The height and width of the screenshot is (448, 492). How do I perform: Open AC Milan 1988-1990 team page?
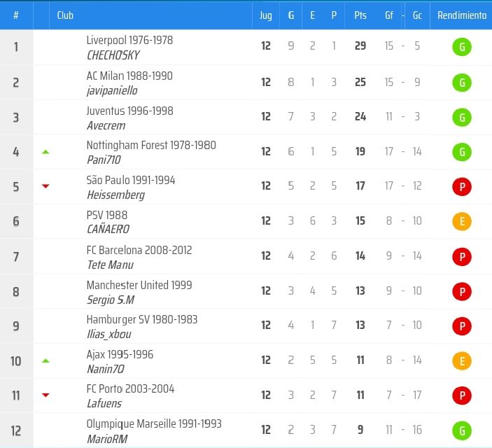pyautogui.click(x=129, y=76)
